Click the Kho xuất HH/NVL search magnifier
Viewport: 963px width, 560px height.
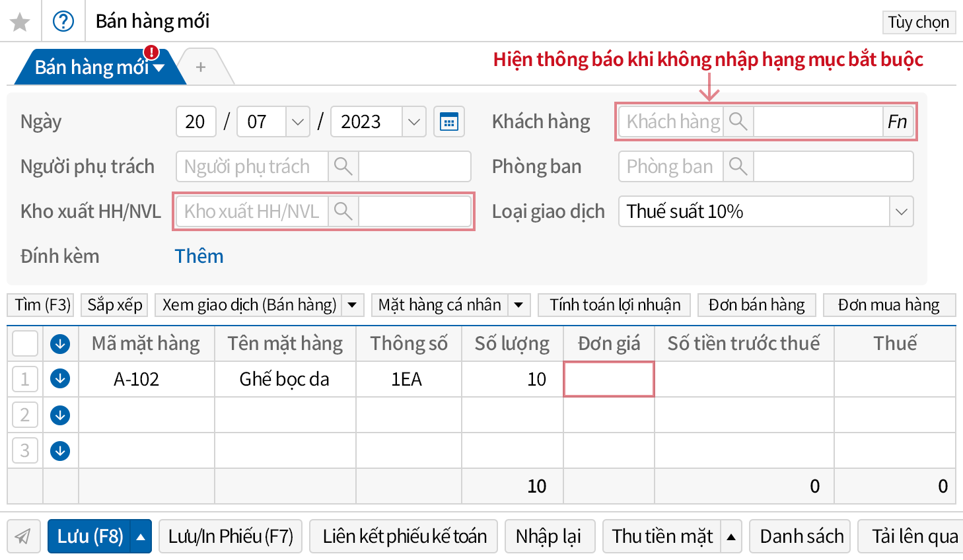(x=343, y=211)
